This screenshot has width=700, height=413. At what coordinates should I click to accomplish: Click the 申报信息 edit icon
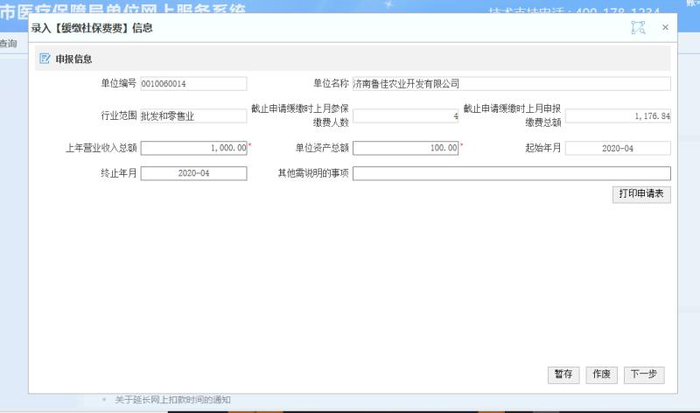(x=45, y=58)
